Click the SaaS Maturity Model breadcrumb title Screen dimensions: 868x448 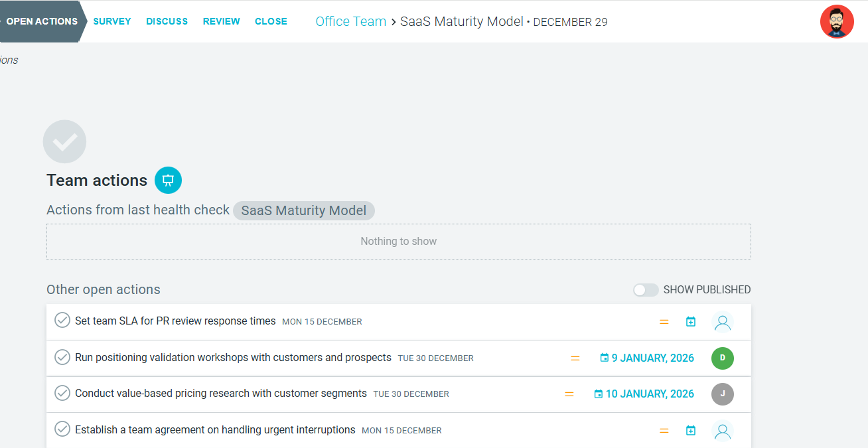coord(462,21)
